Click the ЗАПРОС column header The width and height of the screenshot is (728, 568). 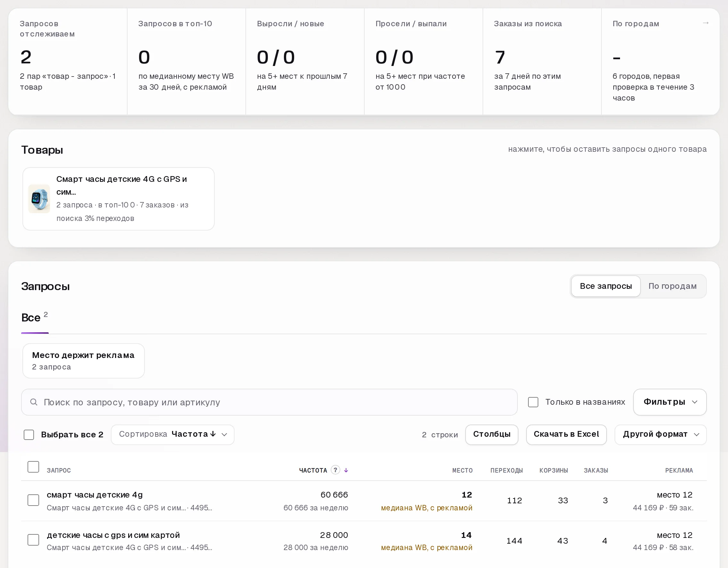pos(59,470)
